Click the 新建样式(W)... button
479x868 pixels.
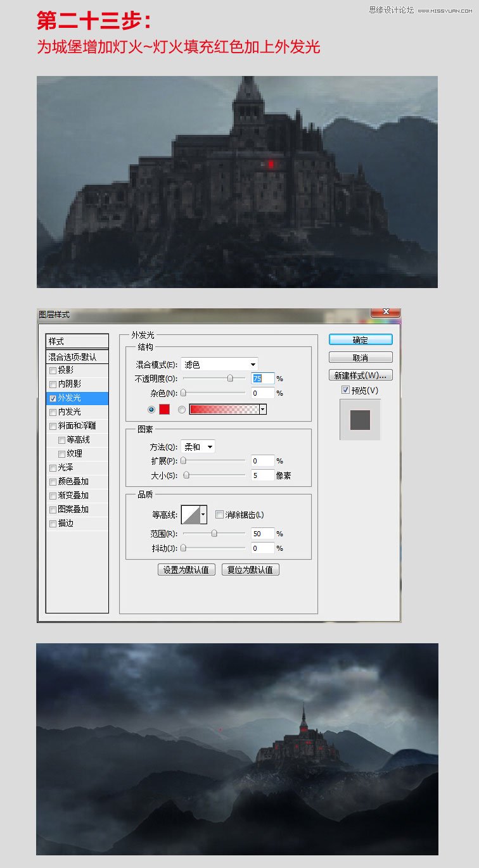[x=361, y=375]
